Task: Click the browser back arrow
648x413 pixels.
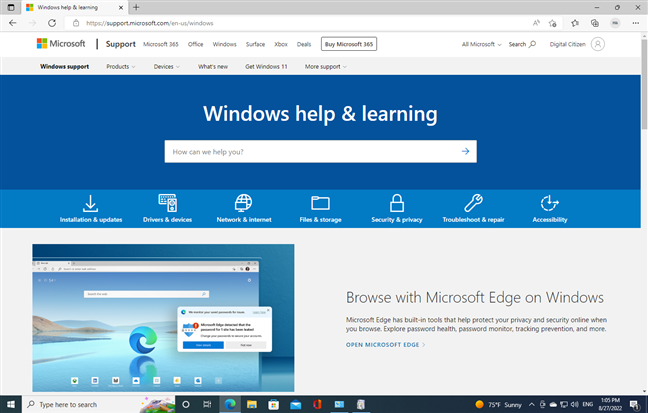Action: pos(13,23)
